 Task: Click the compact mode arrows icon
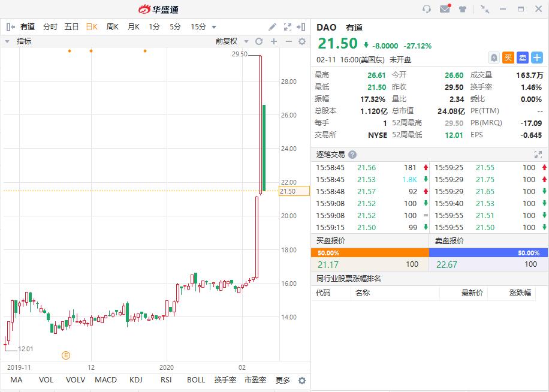pos(485,9)
